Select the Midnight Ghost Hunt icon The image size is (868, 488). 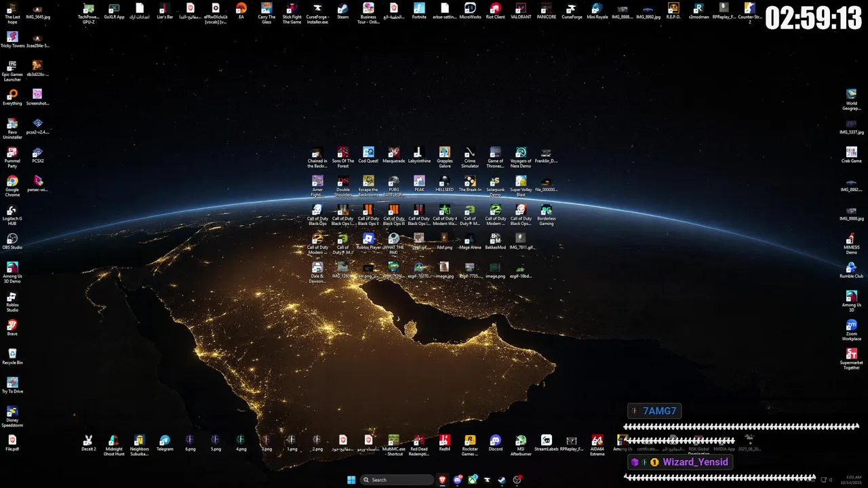click(114, 445)
